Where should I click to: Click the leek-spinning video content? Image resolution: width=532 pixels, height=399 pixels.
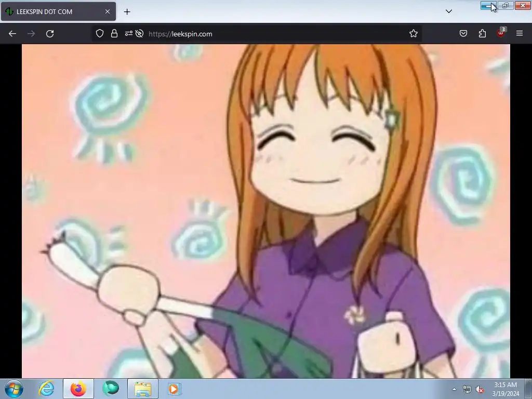point(265,211)
